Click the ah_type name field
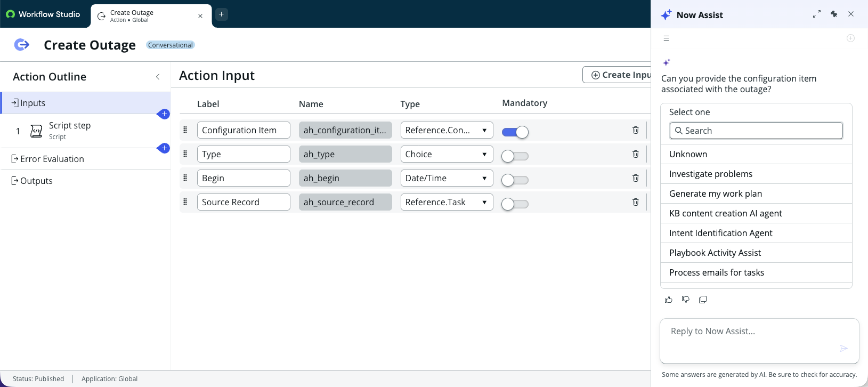Screen dimensions: 868x387 point(345,154)
